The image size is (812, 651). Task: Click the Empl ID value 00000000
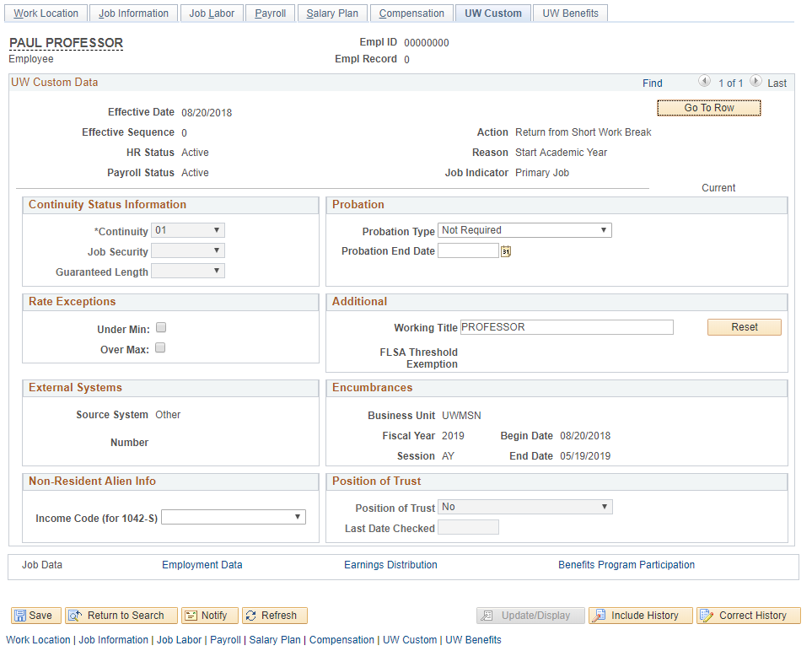pyautogui.click(x=426, y=42)
